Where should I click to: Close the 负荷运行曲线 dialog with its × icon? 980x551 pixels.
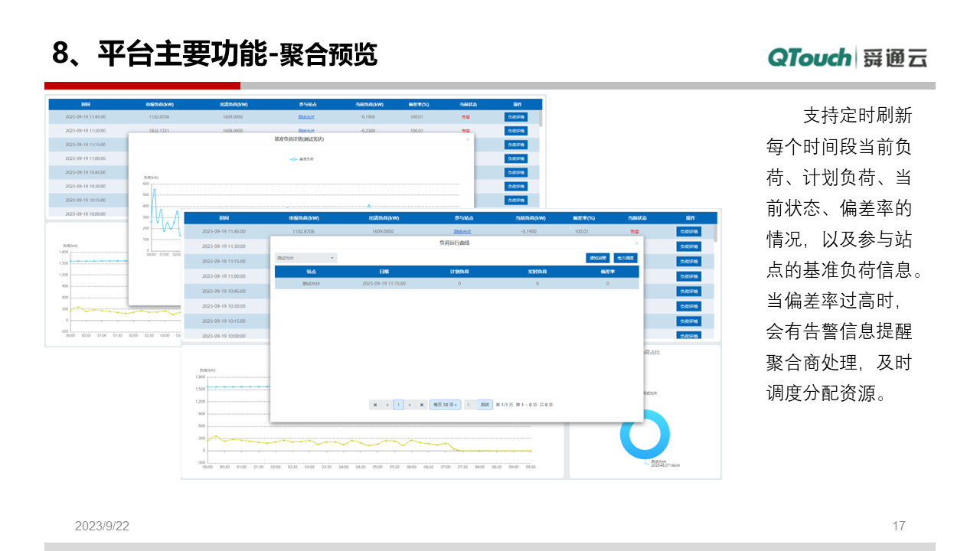[x=636, y=243]
